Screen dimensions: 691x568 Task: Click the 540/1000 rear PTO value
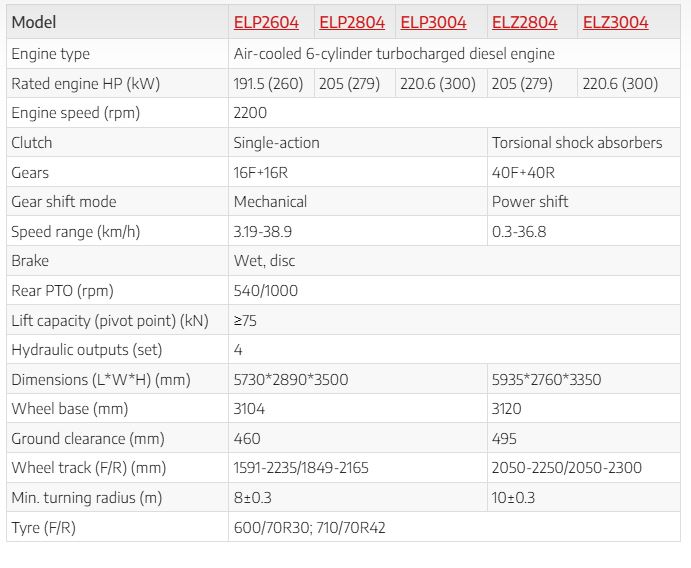266,291
